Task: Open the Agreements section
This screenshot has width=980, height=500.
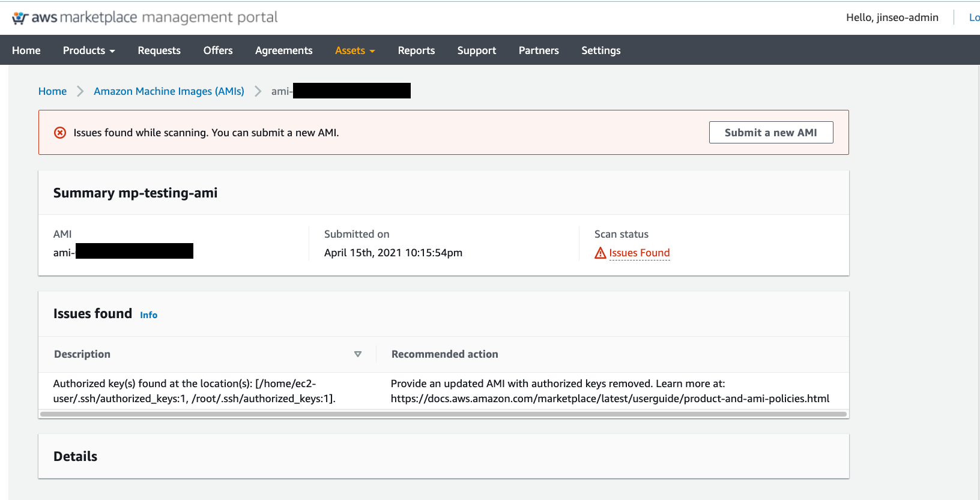Action: pyautogui.click(x=284, y=50)
